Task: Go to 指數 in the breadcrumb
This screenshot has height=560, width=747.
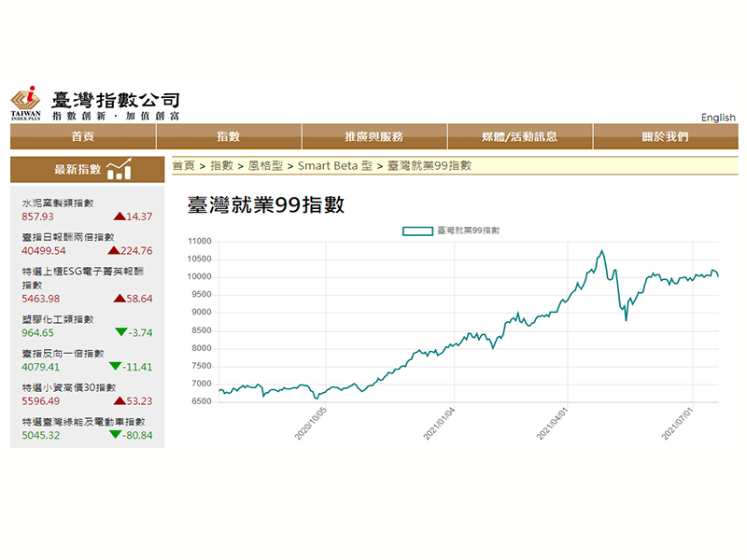Action: tap(221, 166)
